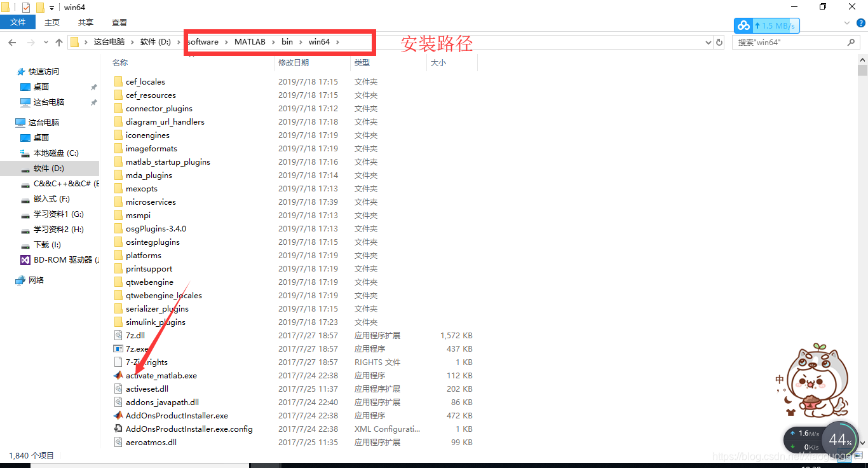Image resolution: width=868 pixels, height=468 pixels.
Task: Click the cloud upload speed widget
Action: [x=767, y=25]
